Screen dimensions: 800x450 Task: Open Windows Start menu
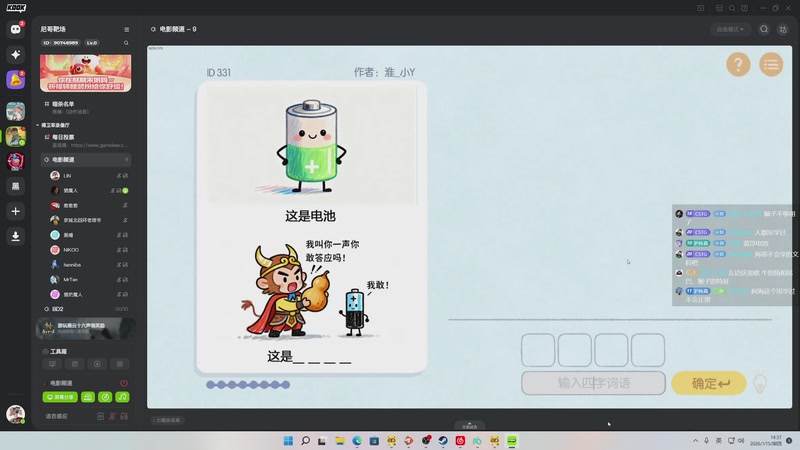[288, 441]
